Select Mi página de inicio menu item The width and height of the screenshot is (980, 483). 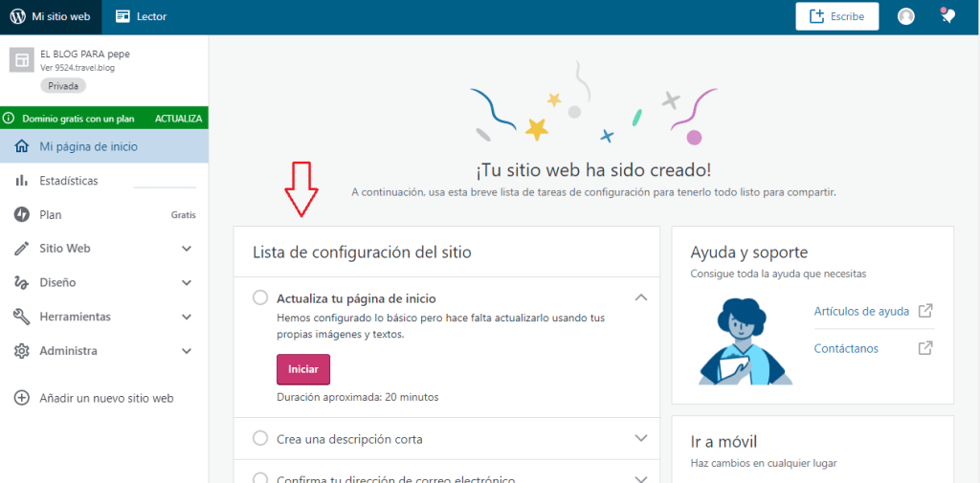(x=88, y=146)
